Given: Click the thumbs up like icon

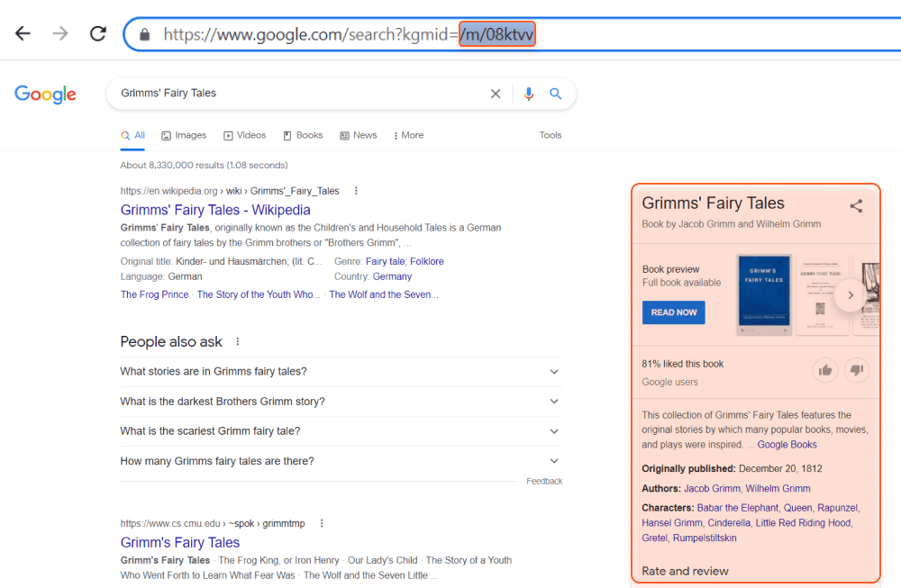Looking at the screenshot, I should pos(825,370).
